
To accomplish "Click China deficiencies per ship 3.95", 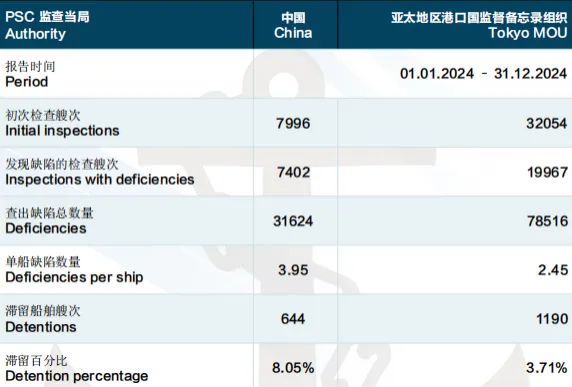I will pyautogui.click(x=293, y=270).
